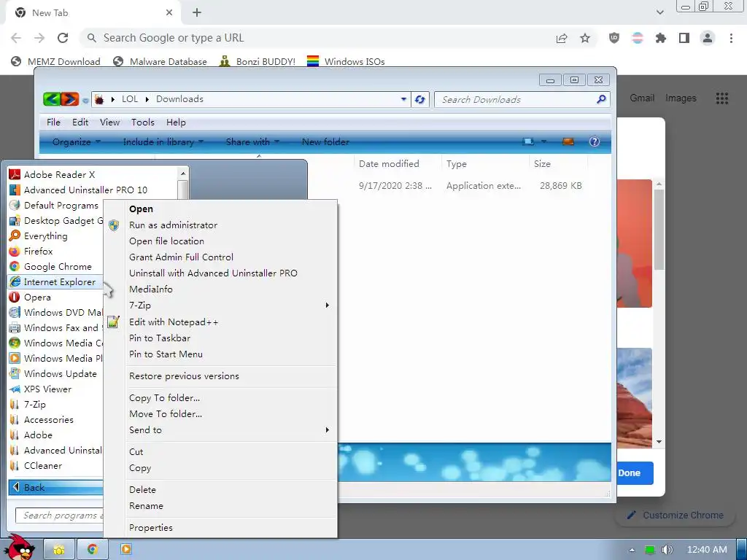Show hidden tray icons arrow

click(632, 550)
